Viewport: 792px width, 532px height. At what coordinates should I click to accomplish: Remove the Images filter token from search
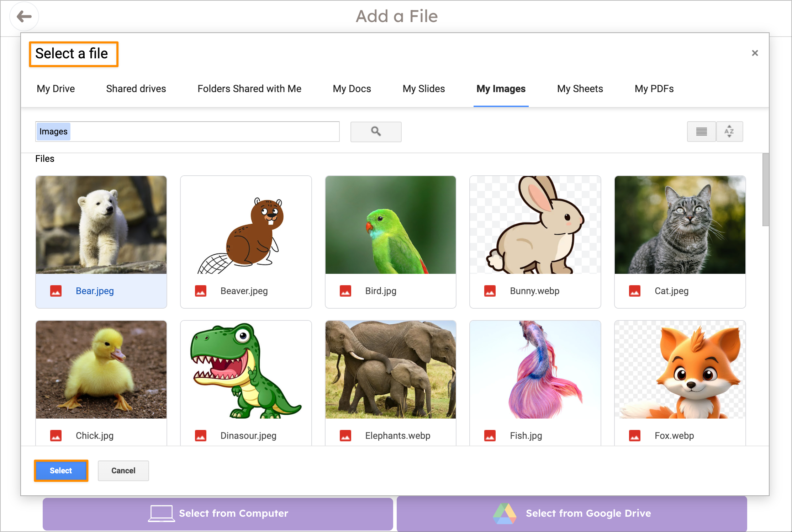point(53,131)
